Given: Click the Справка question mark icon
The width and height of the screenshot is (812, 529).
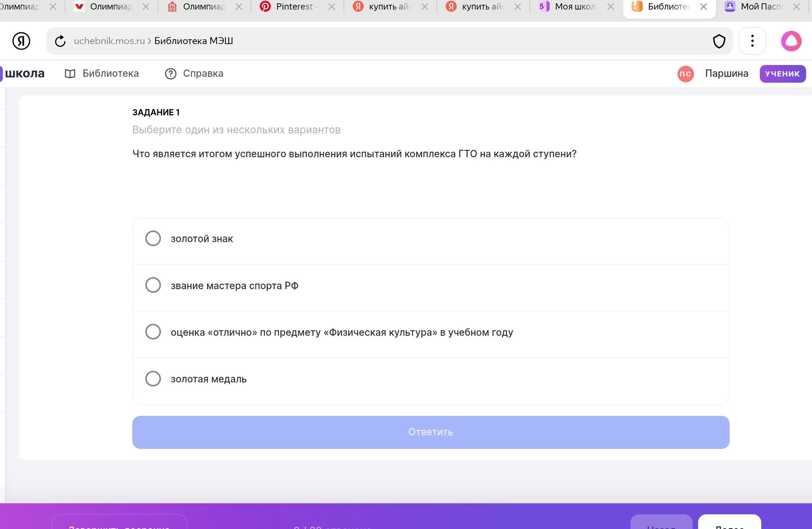Looking at the screenshot, I should [170, 74].
